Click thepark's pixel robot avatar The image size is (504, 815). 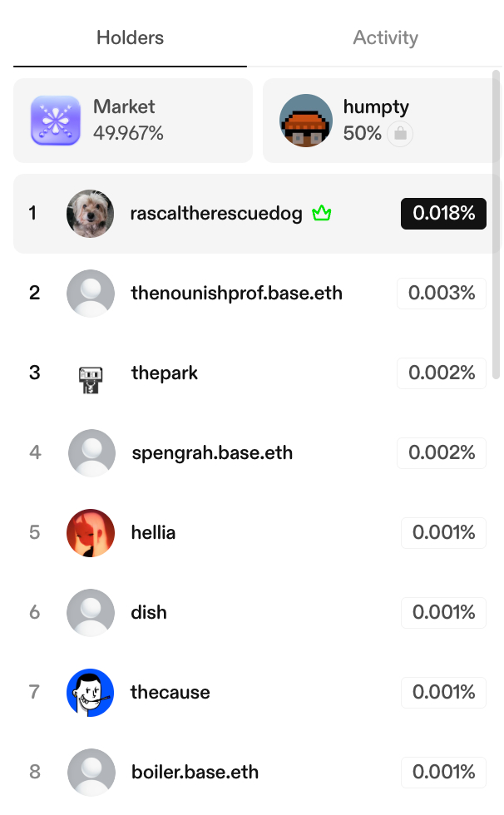[90, 373]
